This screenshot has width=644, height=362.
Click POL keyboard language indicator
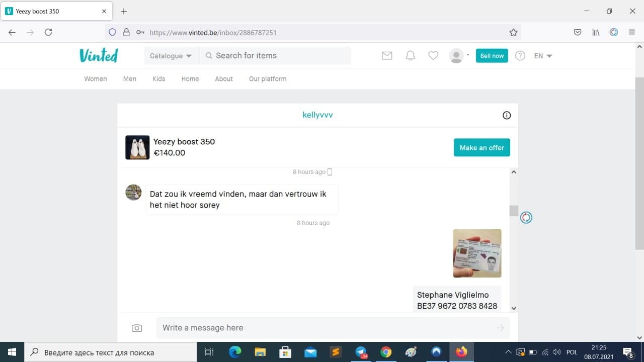[572, 352]
